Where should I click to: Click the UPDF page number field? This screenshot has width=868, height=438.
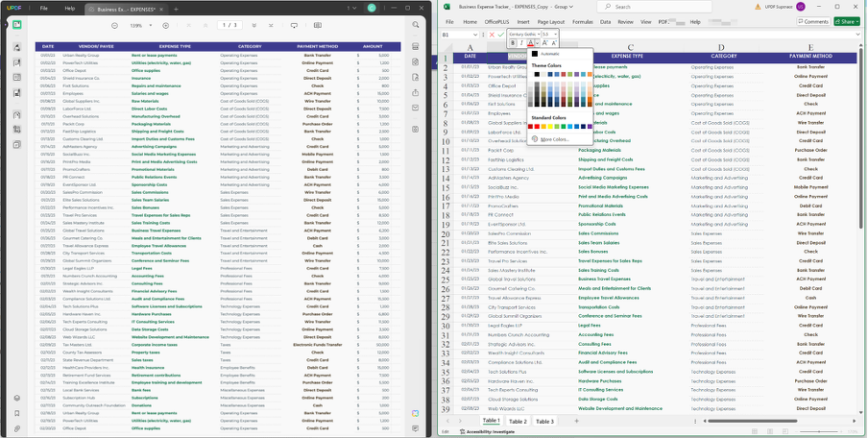point(229,25)
